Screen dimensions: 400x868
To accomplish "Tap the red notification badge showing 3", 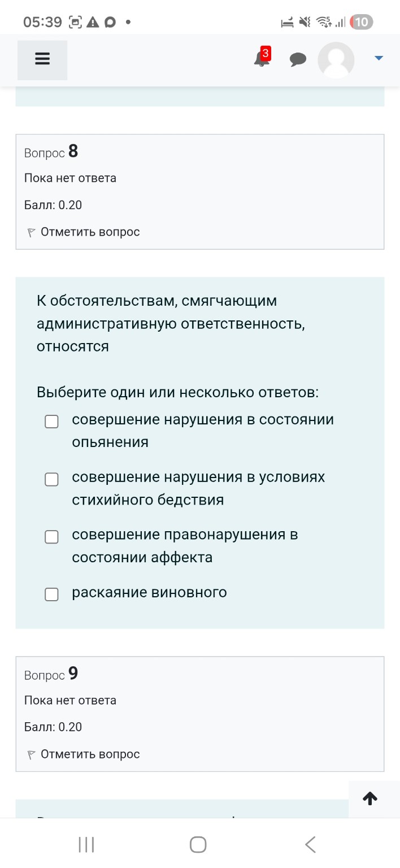I will pos(264,52).
